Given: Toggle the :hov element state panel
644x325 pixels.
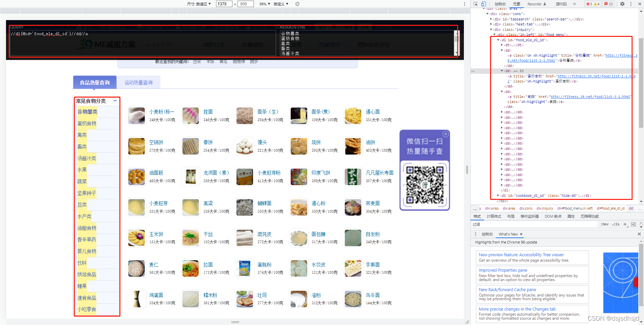Looking at the screenshot, I should pos(604,224).
